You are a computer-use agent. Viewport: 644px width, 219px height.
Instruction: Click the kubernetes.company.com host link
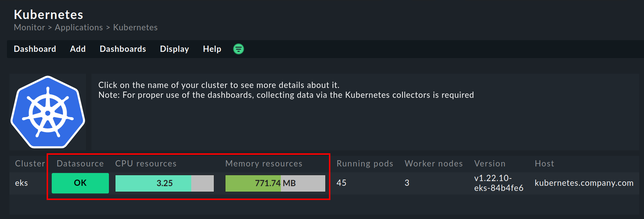[584, 183]
